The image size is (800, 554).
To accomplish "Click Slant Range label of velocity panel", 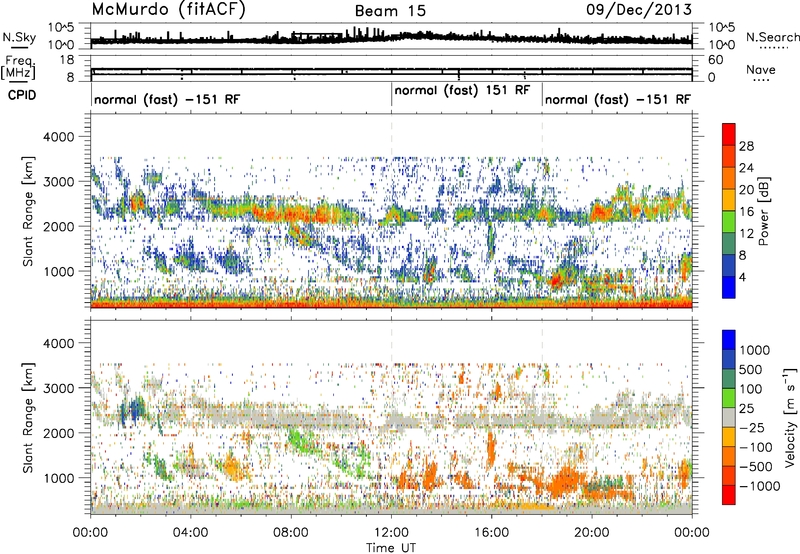I will pyautogui.click(x=28, y=418).
